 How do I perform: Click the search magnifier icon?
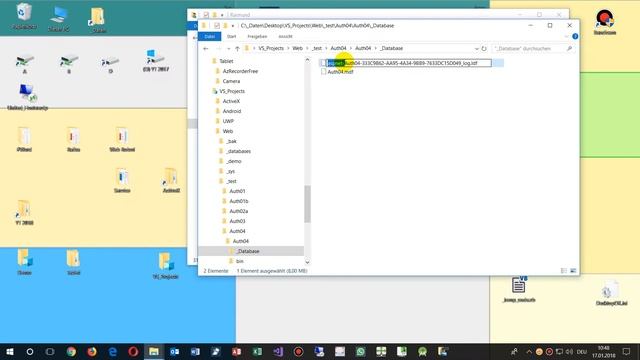click(x=569, y=49)
